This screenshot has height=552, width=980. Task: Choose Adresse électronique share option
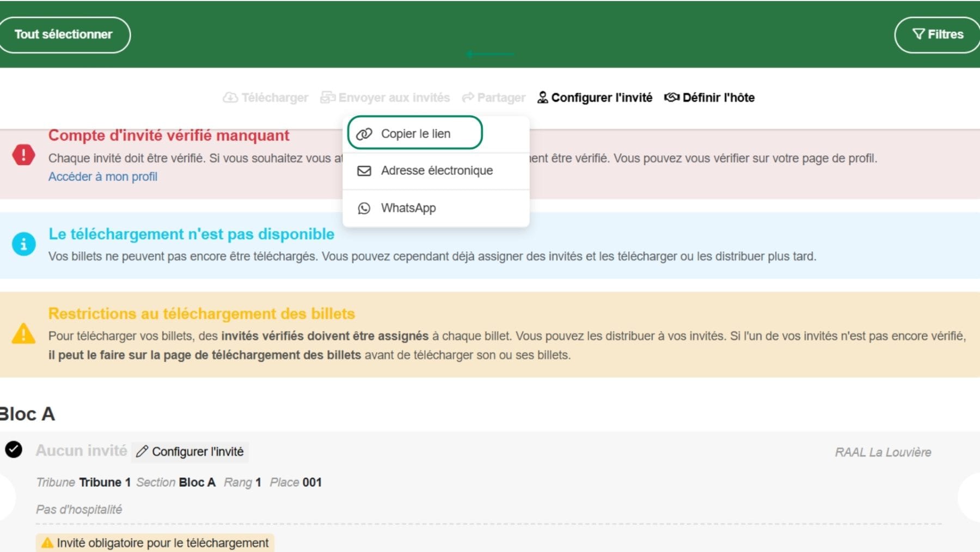pyautogui.click(x=437, y=171)
